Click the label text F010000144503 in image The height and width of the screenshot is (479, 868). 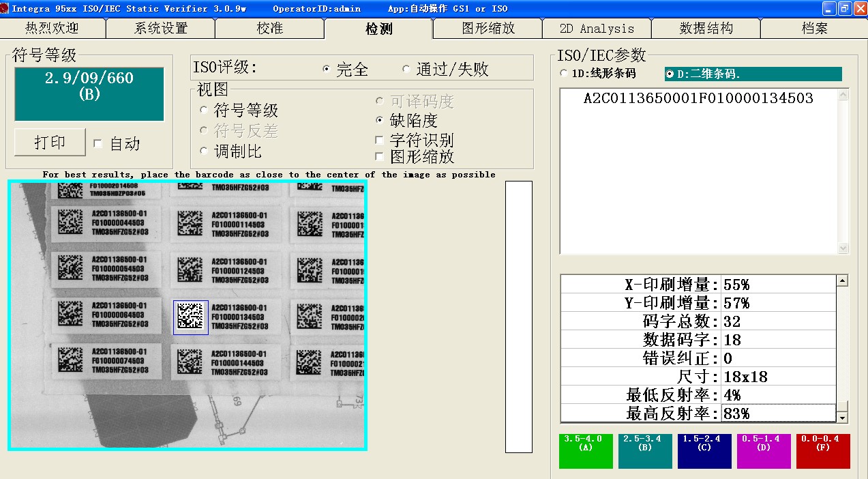coord(238,364)
